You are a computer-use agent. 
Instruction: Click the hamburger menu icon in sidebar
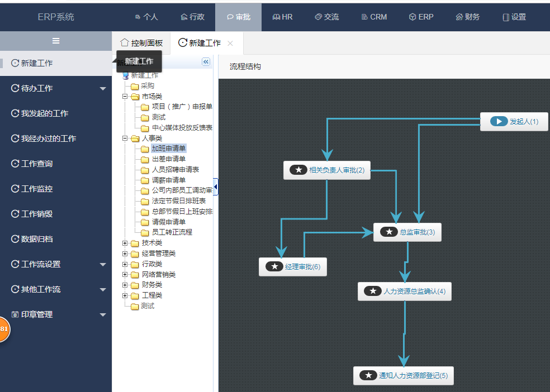tap(56, 41)
